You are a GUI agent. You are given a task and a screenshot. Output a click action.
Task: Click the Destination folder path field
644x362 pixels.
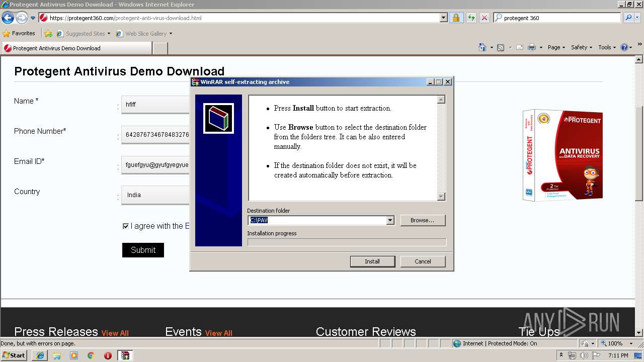click(x=317, y=220)
